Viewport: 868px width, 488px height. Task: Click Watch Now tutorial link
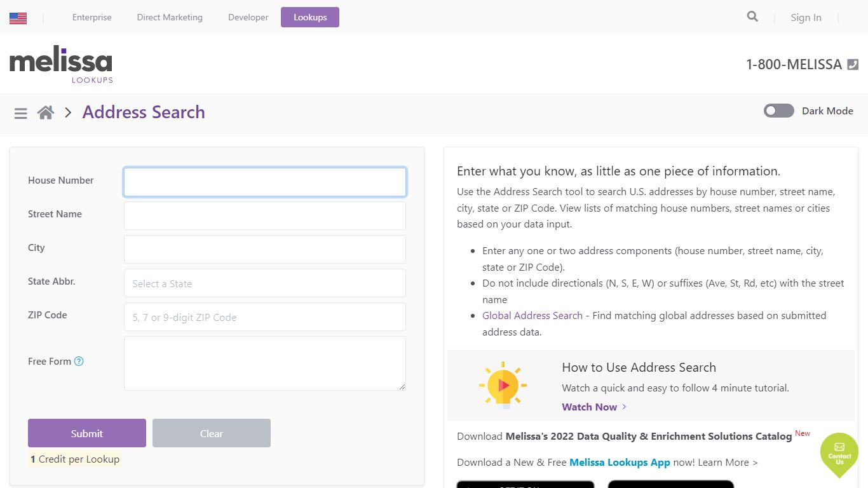[x=594, y=407]
